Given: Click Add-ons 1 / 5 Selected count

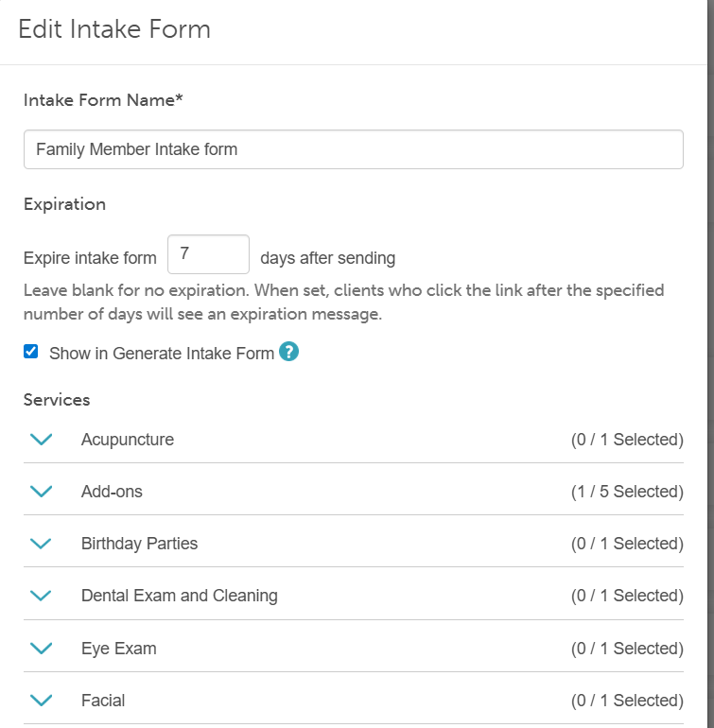Looking at the screenshot, I should (x=626, y=492).
